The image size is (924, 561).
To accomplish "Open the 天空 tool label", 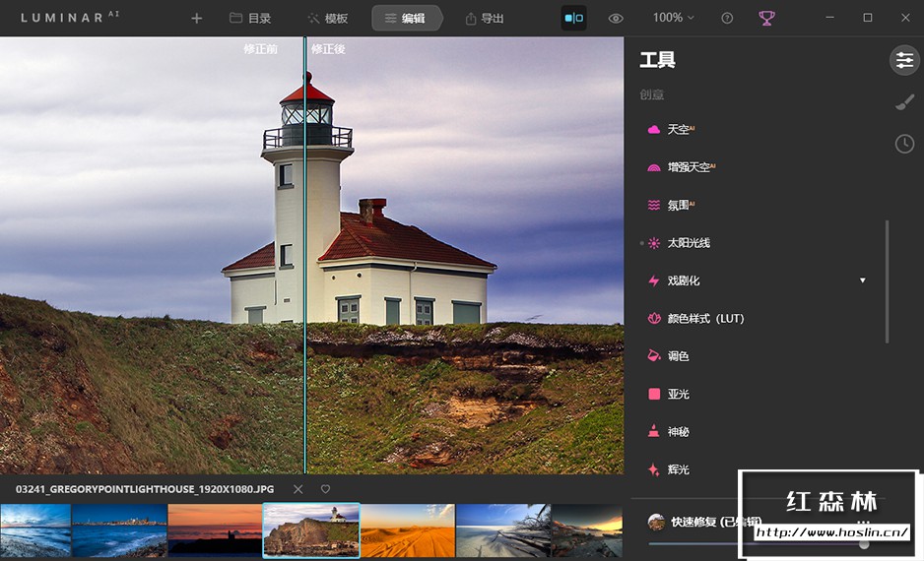I will click(x=680, y=130).
